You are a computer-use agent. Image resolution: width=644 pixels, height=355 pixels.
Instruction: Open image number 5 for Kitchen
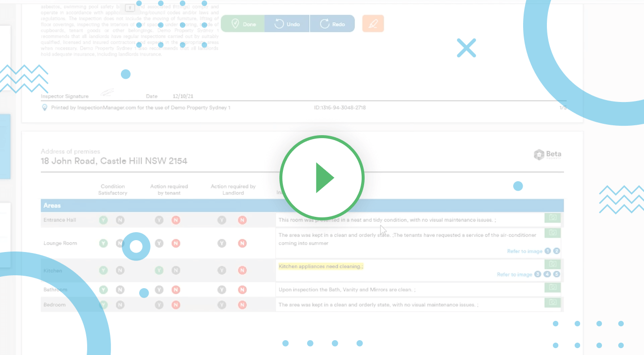(556, 274)
